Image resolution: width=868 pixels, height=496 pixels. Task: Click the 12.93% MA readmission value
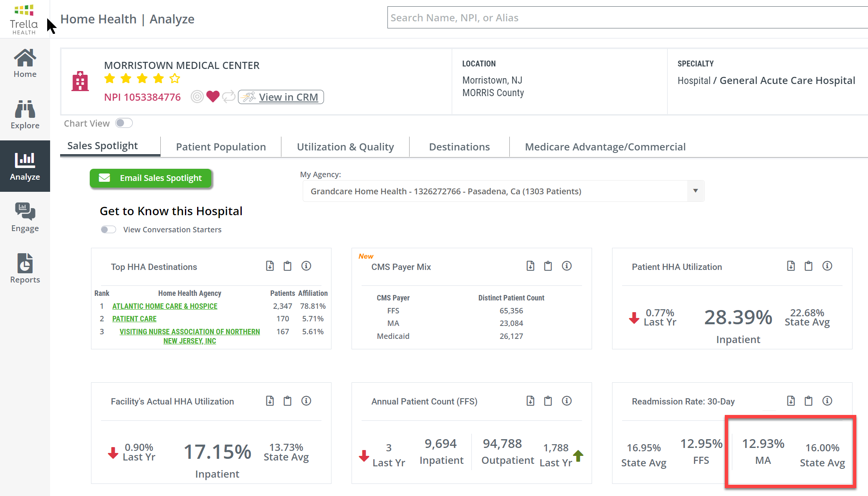pos(763,444)
